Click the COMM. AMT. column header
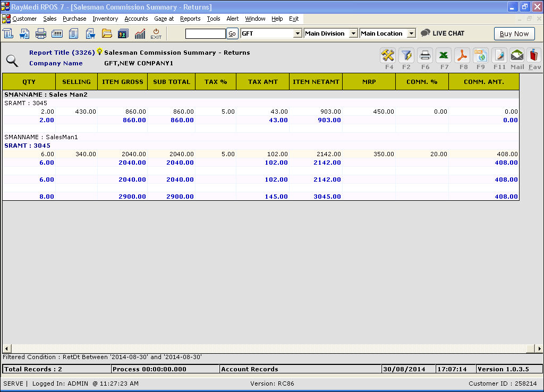This screenshot has height=392, width=544. click(x=483, y=82)
